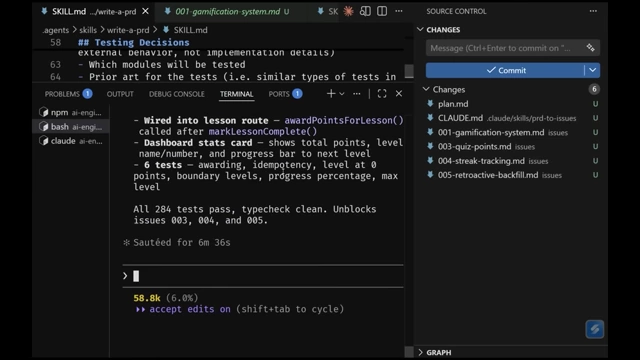640x360 pixels.
Task: Select the bash terminal instance
Action: [x=71, y=127]
